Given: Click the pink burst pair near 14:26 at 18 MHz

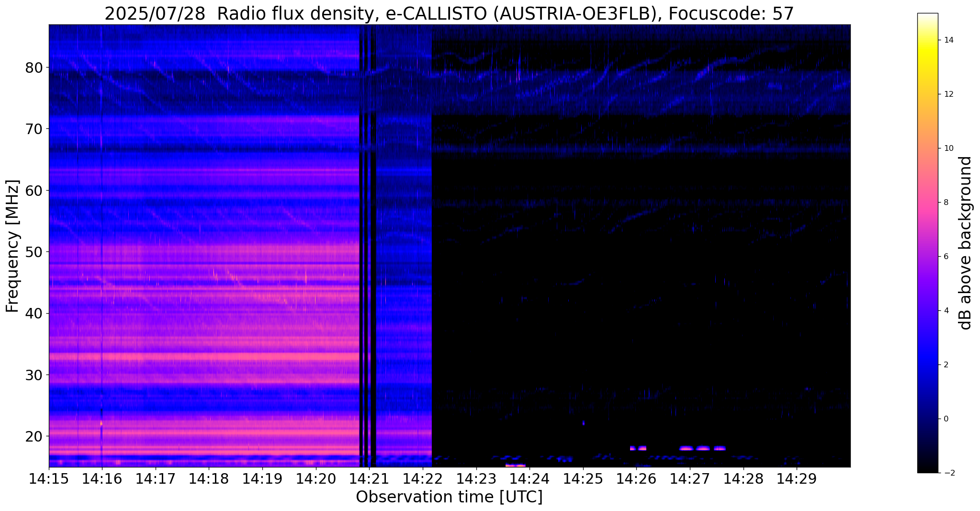Looking at the screenshot, I should [638, 448].
